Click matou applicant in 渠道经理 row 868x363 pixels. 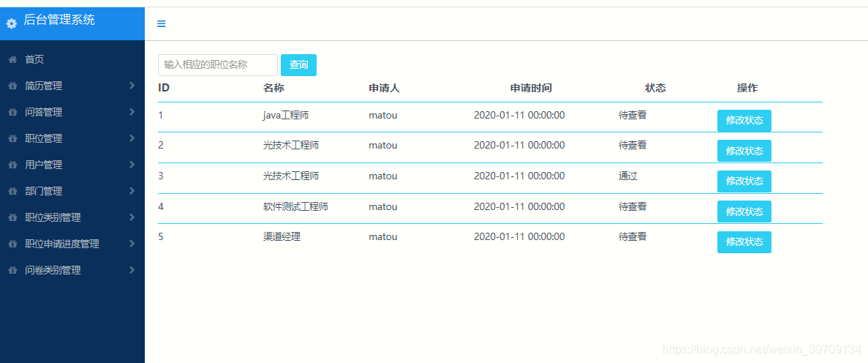[383, 236]
